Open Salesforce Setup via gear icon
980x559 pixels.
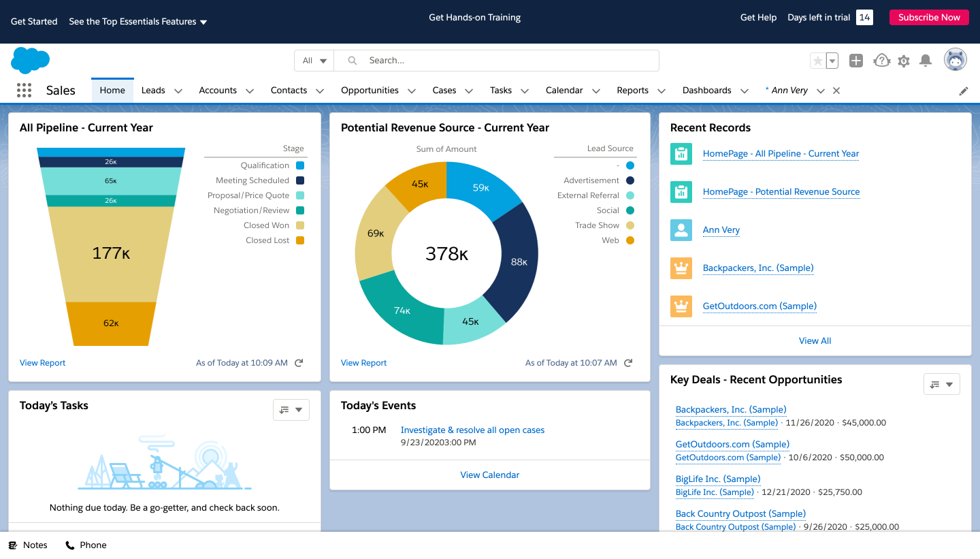[903, 61]
